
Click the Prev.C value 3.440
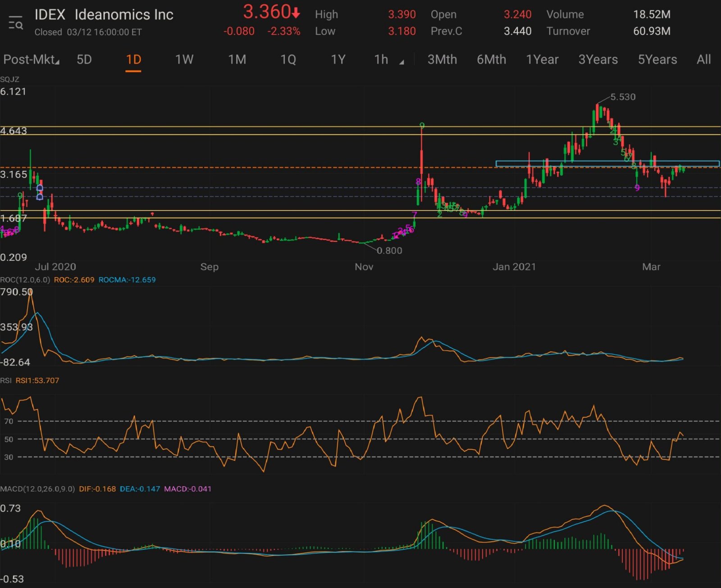(x=517, y=31)
